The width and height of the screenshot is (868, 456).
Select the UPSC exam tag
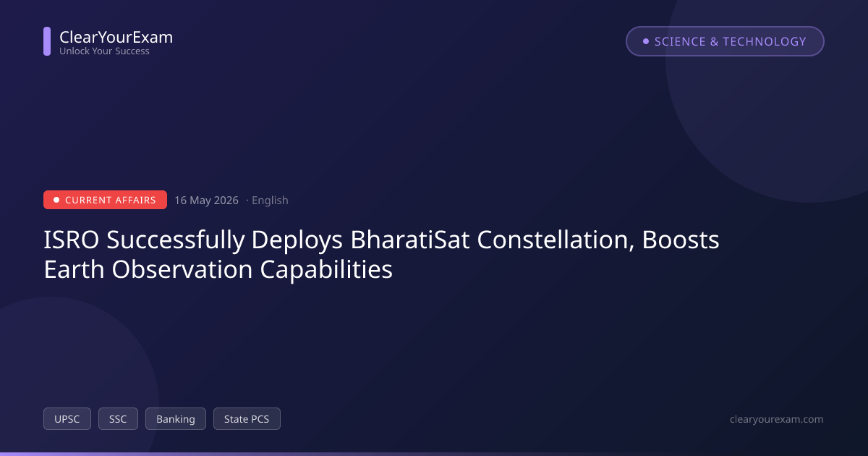[x=67, y=419]
